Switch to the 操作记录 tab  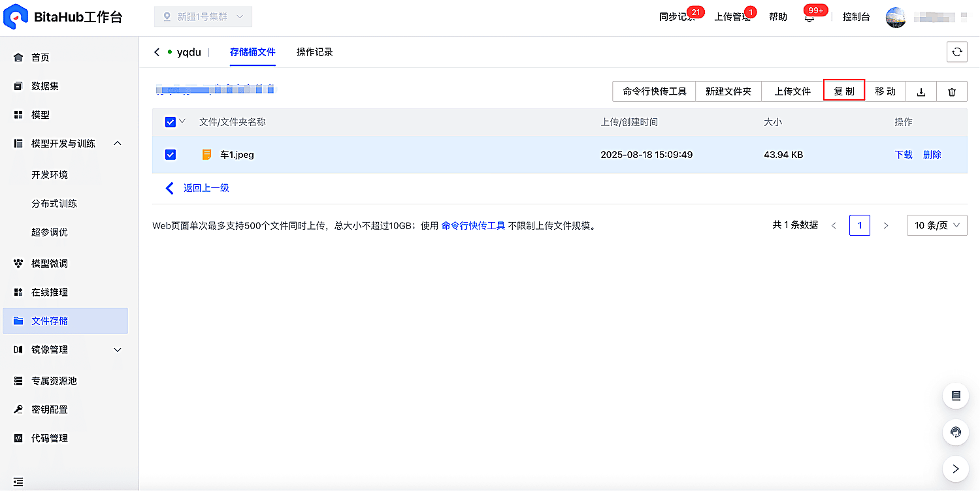315,52
